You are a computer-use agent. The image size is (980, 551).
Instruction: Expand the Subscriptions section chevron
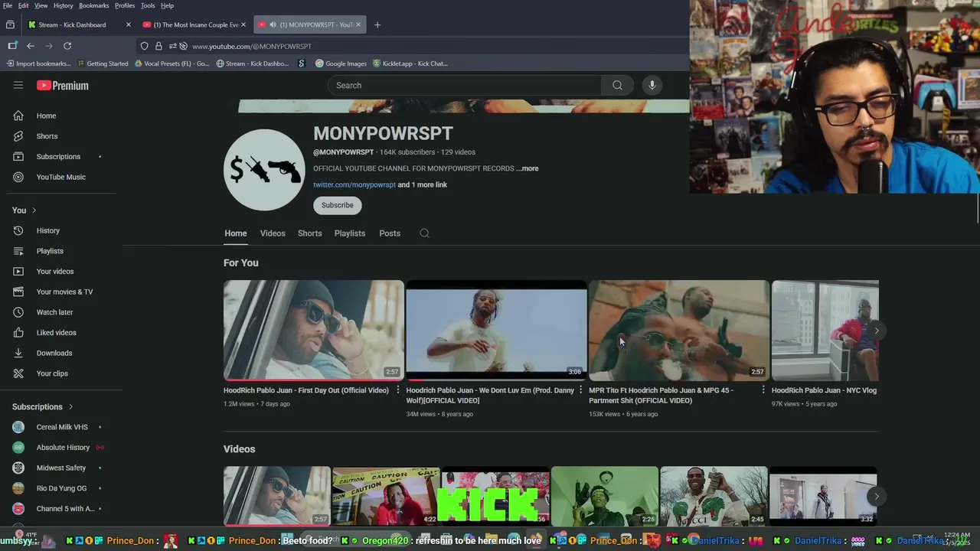click(x=70, y=406)
